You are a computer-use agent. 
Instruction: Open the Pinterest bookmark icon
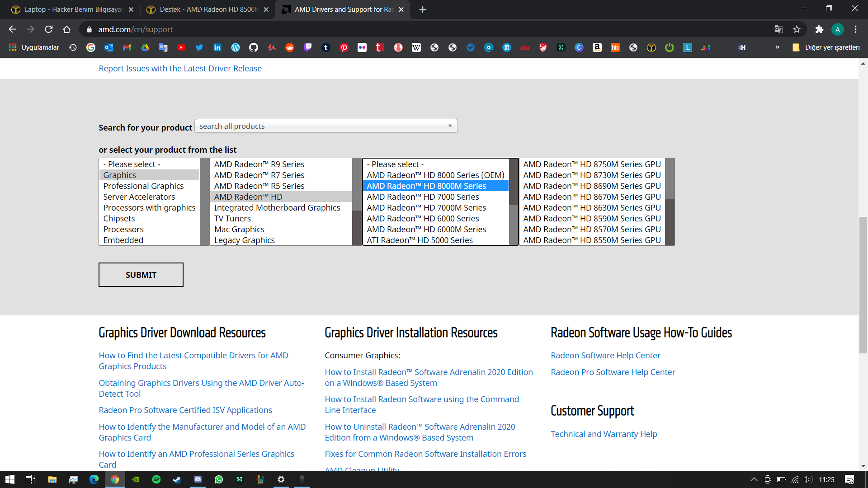(x=344, y=47)
